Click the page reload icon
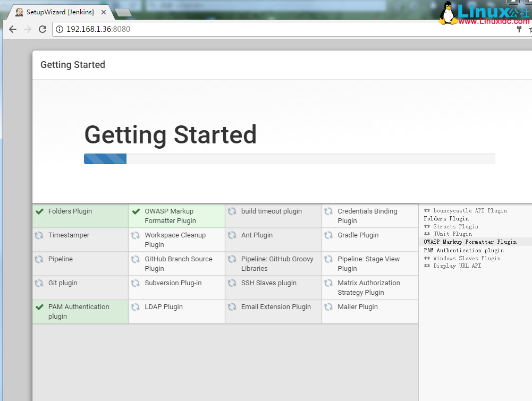 coord(42,29)
